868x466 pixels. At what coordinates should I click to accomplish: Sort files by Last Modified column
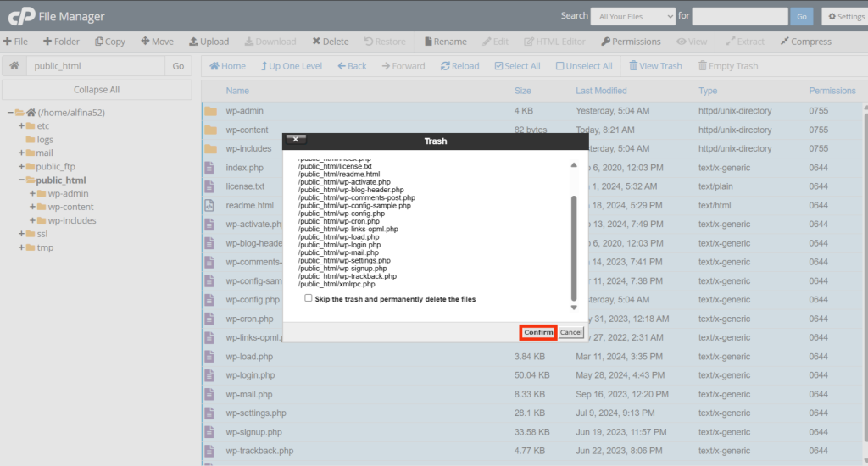[x=601, y=91]
